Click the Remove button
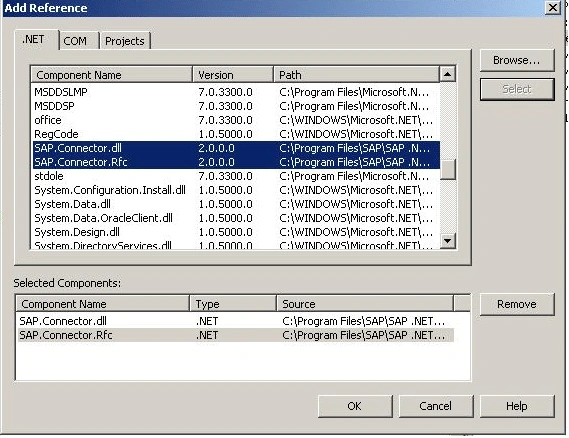This screenshot has width=569, height=438. (x=517, y=304)
